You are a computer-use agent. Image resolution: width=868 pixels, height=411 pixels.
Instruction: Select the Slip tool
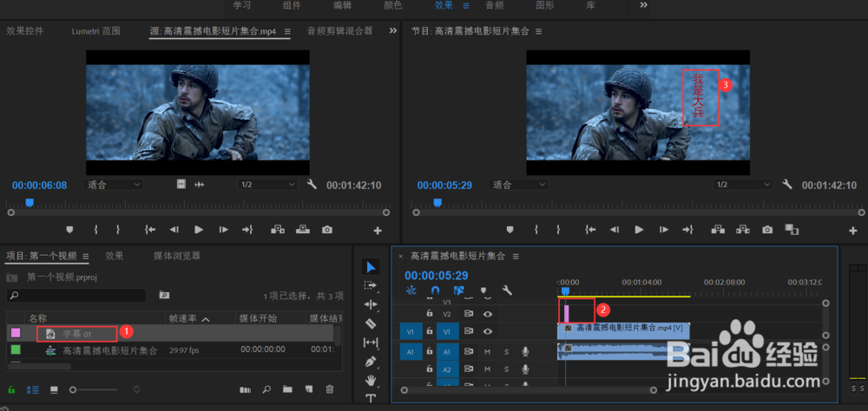371,342
